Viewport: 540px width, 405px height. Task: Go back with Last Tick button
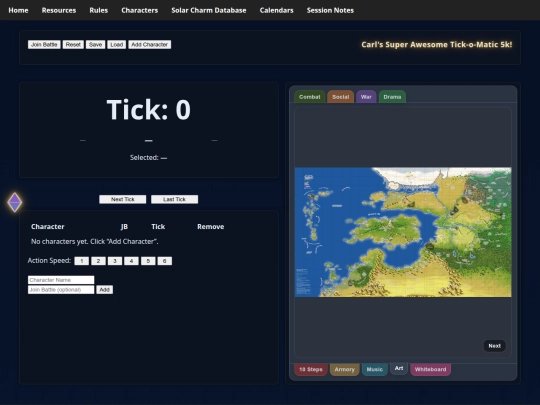point(174,199)
